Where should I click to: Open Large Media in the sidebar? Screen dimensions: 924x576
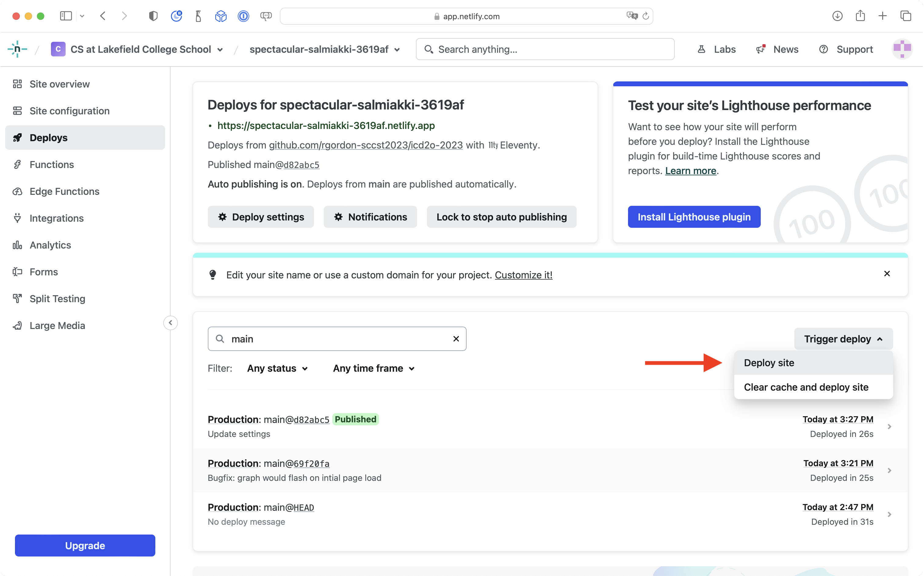click(85, 326)
